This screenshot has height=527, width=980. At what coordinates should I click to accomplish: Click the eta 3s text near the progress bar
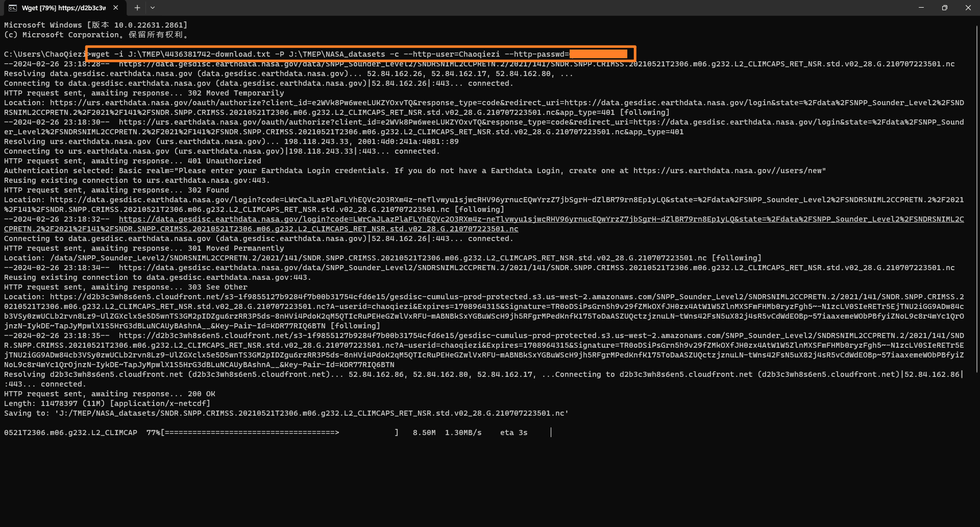coord(513,433)
